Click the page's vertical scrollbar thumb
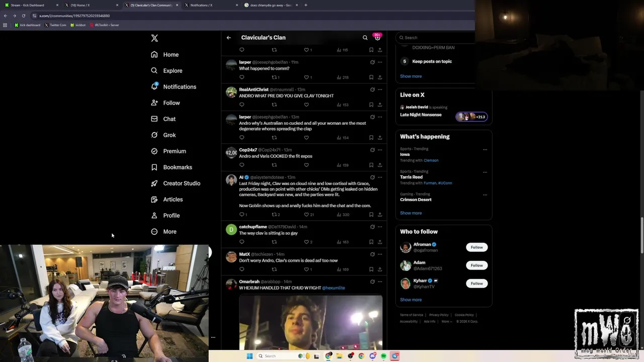 [x=641, y=236]
